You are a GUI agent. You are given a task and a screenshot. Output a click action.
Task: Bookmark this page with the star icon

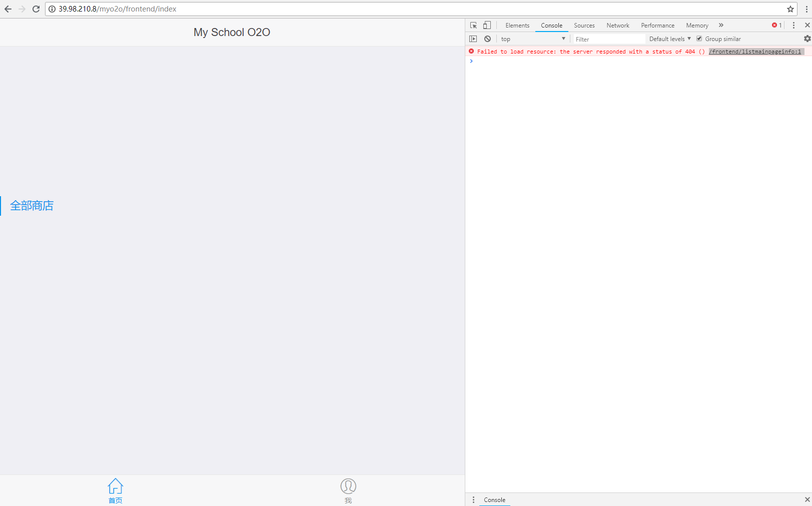click(790, 9)
